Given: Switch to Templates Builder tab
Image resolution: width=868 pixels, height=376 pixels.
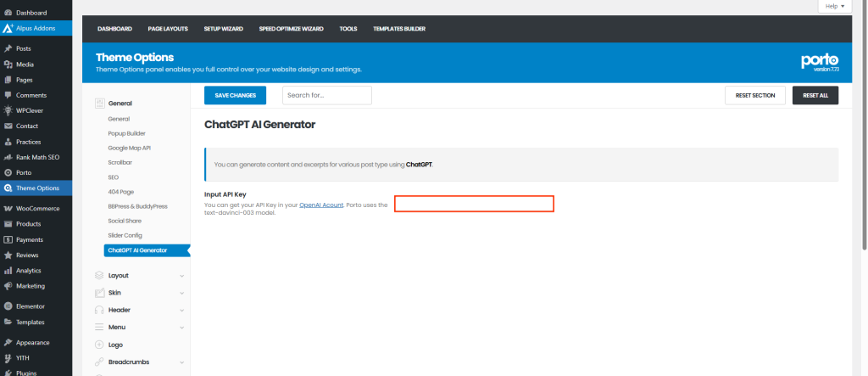Looking at the screenshot, I should coord(398,29).
